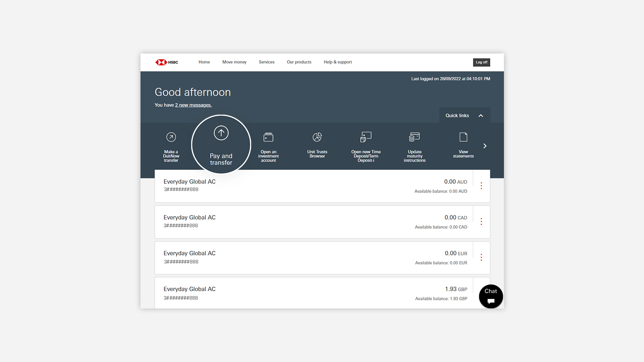Image resolution: width=644 pixels, height=362 pixels.
Task: Go to the Home menu
Action: point(204,62)
